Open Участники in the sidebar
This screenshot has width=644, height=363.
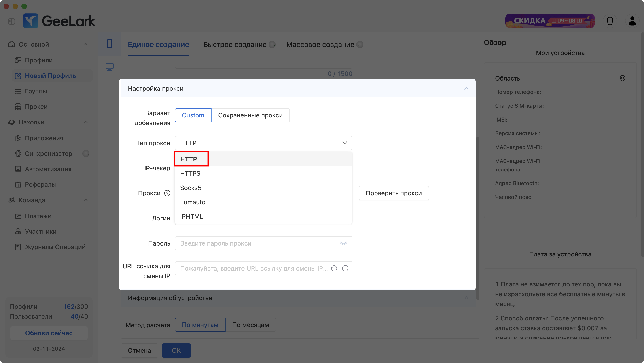[53, 231]
